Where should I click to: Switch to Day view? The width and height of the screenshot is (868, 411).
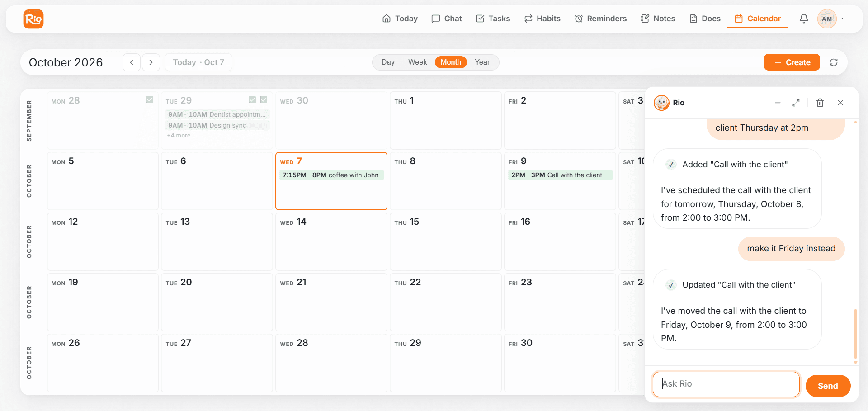point(388,62)
